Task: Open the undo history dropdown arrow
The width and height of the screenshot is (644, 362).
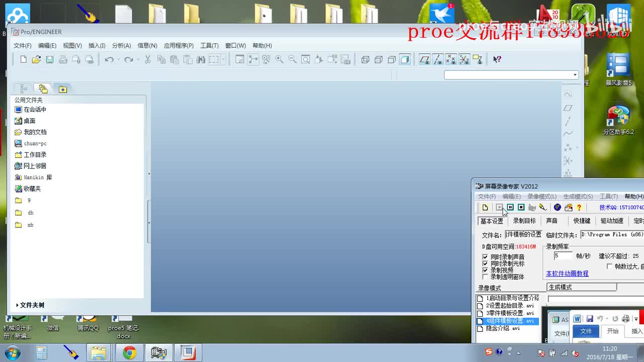Action: [118, 59]
